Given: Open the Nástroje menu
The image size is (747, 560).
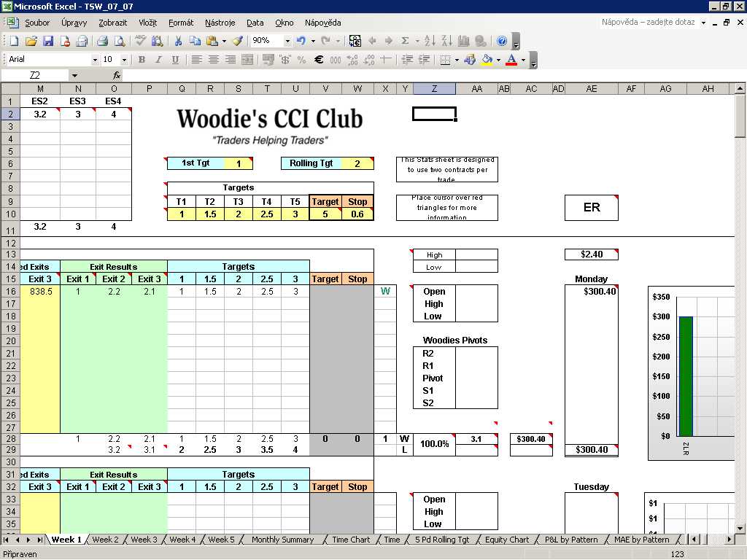Looking at the screenshot, I should pos(220,23).
